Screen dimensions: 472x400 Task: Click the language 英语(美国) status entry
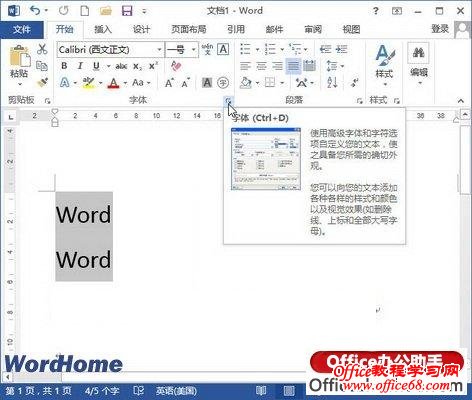click(176, 391)
